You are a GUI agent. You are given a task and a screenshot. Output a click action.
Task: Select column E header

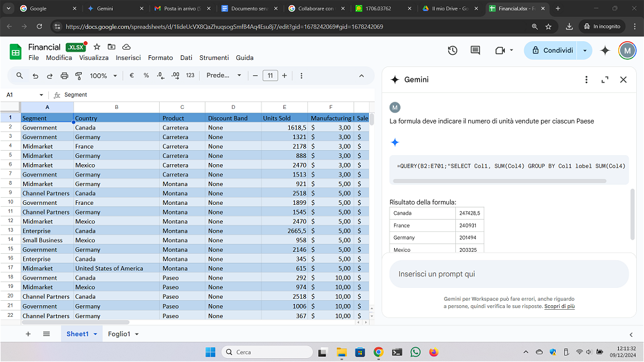284,107
